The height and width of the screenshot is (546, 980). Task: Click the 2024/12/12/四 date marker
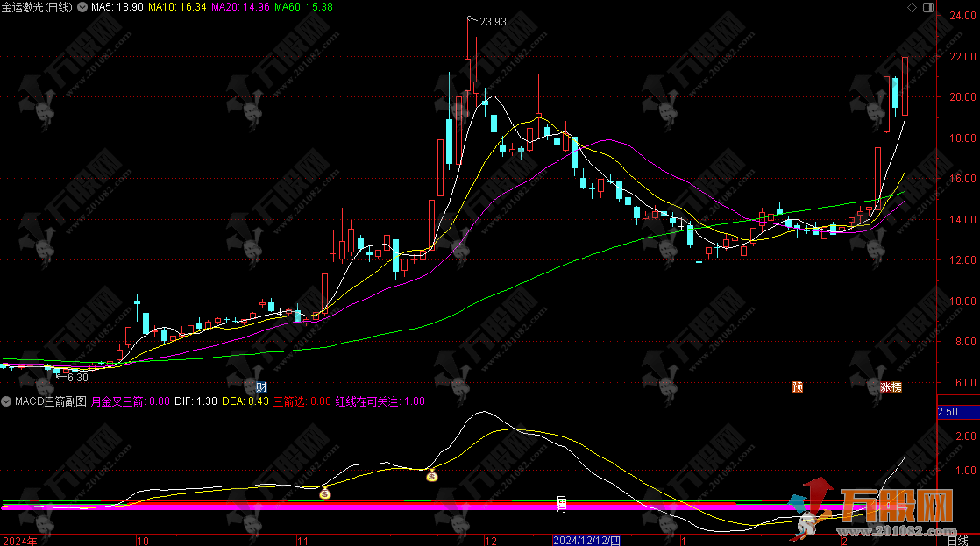pyautogui.click(x=586, y=541)
